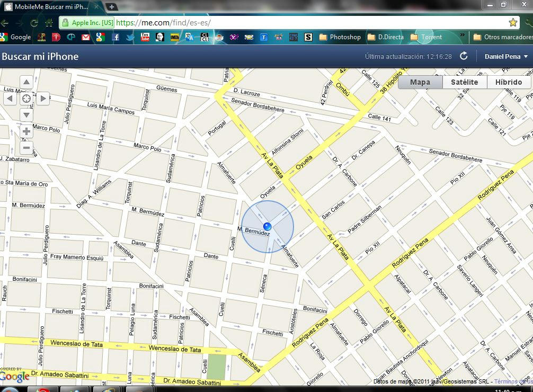This screenshot has height=392, width=533.
Task: Re-center the map using the crosshair button
Action: 26,99
